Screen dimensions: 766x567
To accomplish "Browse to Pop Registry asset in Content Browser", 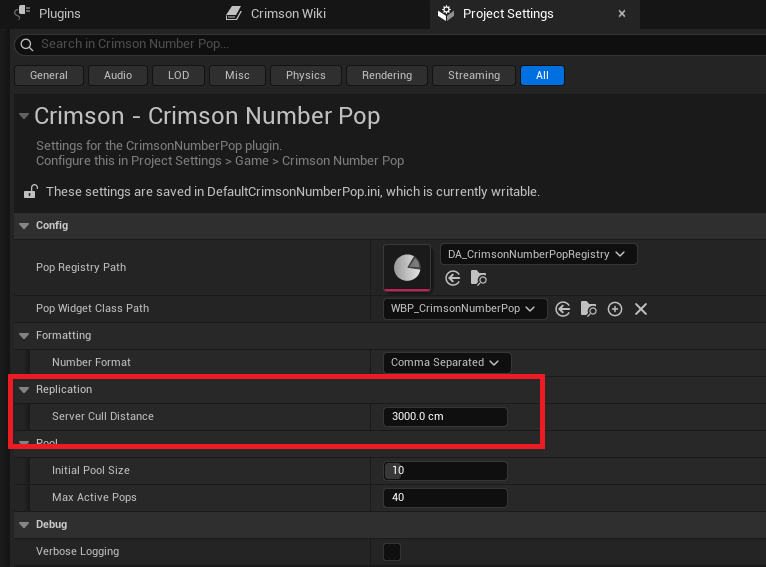I will point(479,278).
